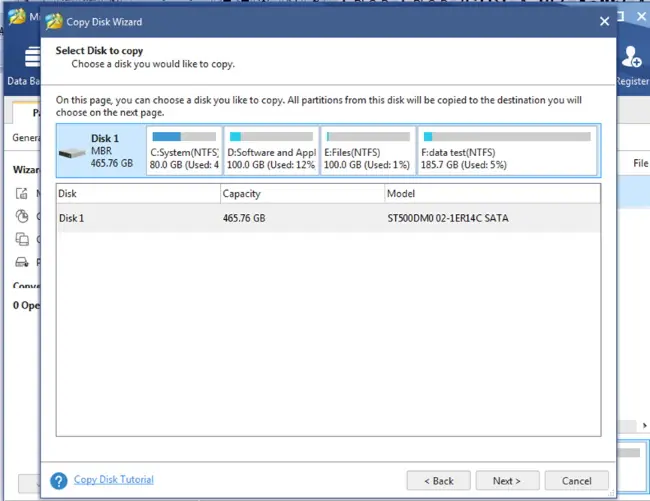The height and width of the screenshot is (501, 650).
Task: Close the Copy Disk Wizard dialog
Action: [x=604, y=21]
